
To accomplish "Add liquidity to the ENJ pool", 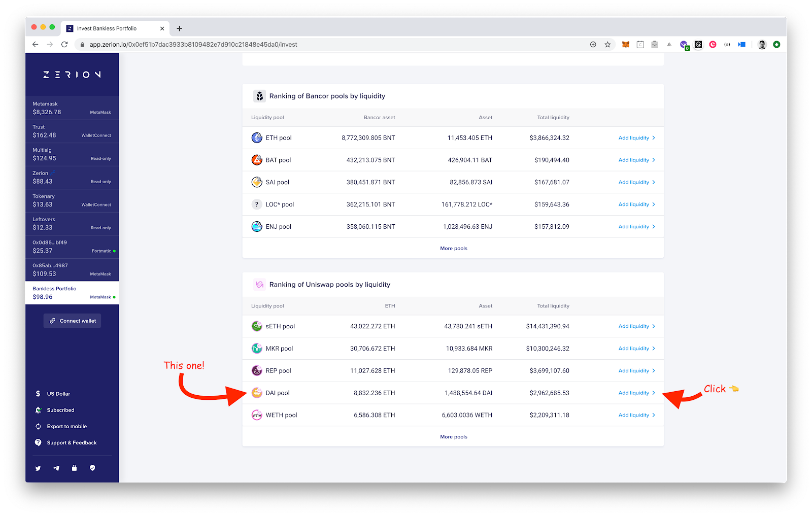I will pos(637,227).
